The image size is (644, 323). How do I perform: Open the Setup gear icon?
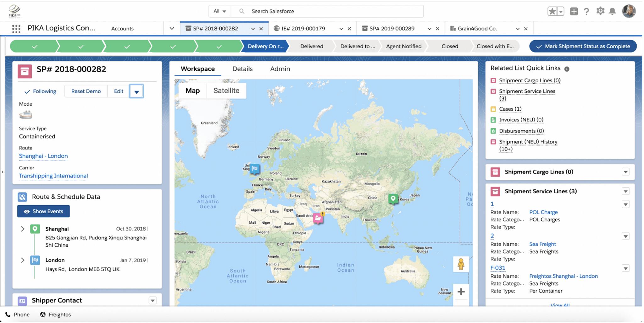pos(600,11)
